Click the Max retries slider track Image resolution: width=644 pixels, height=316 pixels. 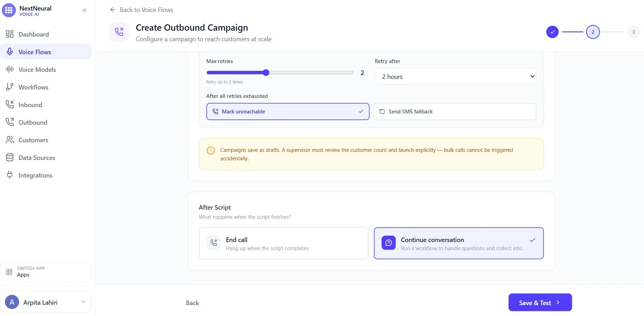280,73
